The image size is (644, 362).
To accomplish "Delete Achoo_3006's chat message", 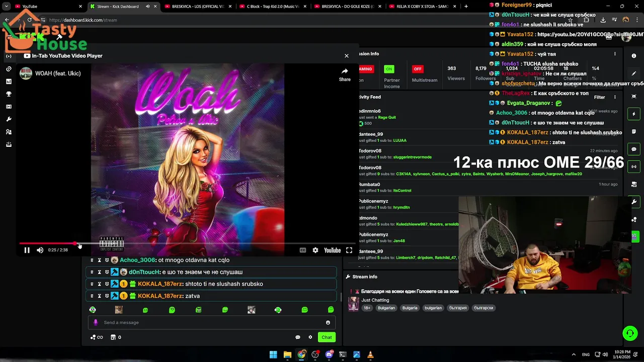I will pyautogui.click(x=92, y=260).
